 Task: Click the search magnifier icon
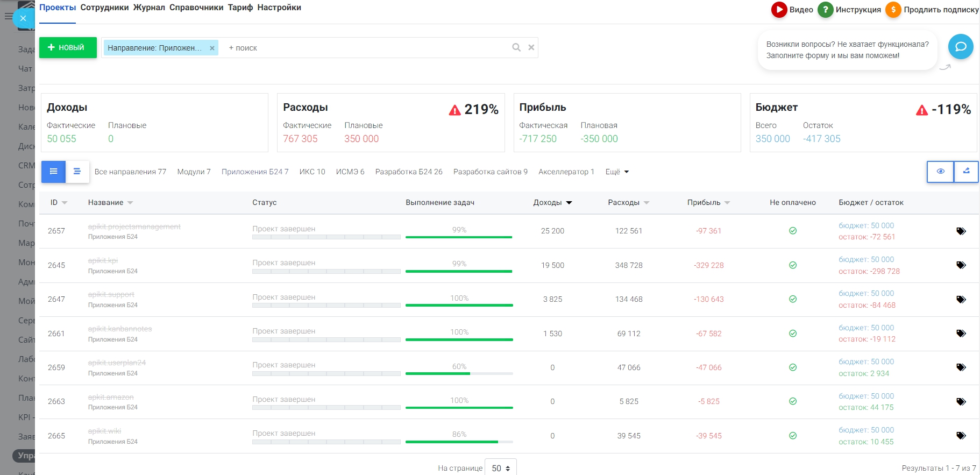(516, 48)
